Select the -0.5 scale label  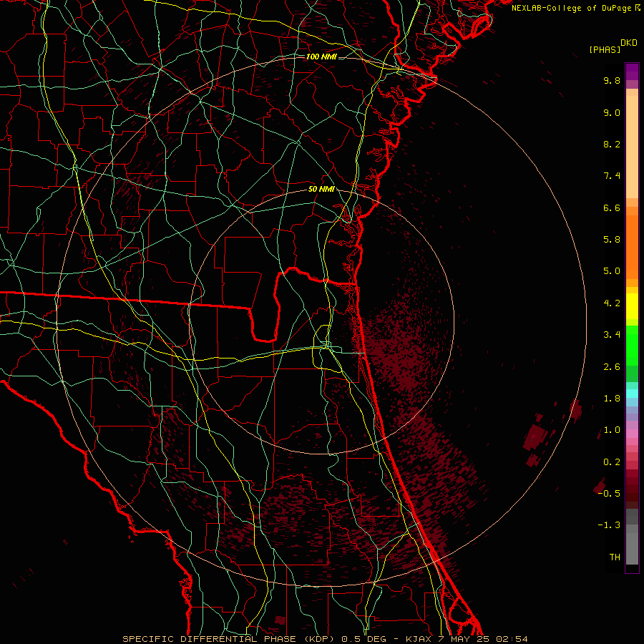609,494
